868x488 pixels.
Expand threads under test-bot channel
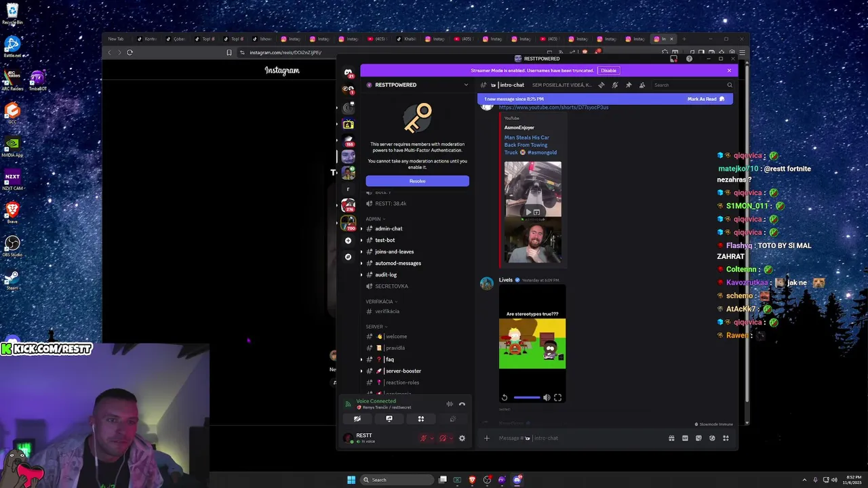click(x=361, y=240)
